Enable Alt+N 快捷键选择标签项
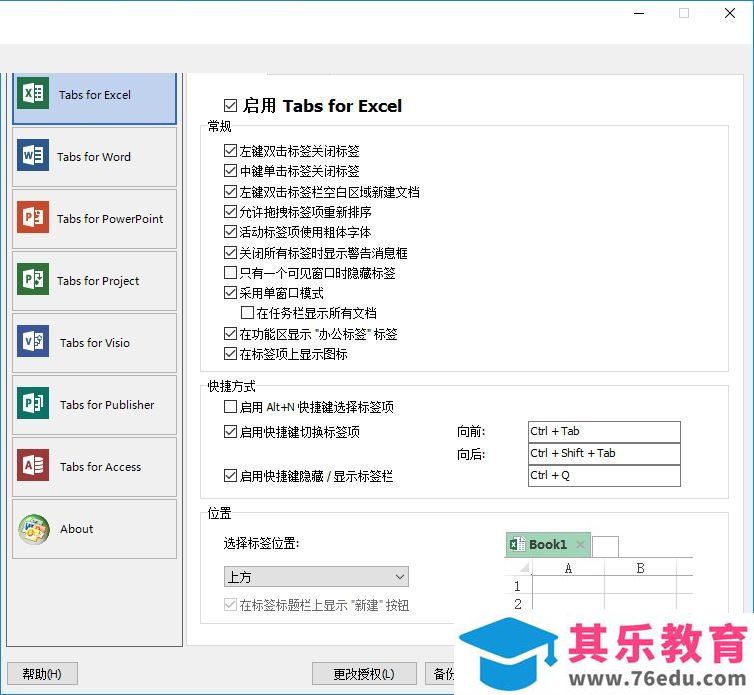Viewport: 754px width, 695px height. tap(230, 407)
